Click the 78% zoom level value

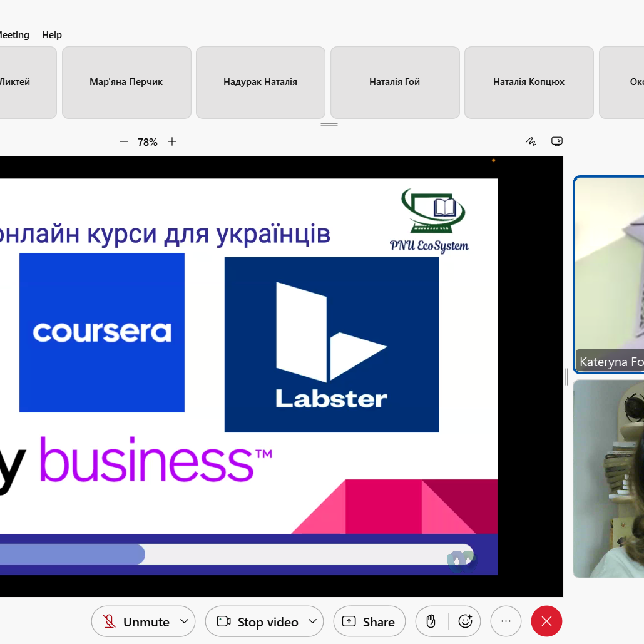(148, 142)
